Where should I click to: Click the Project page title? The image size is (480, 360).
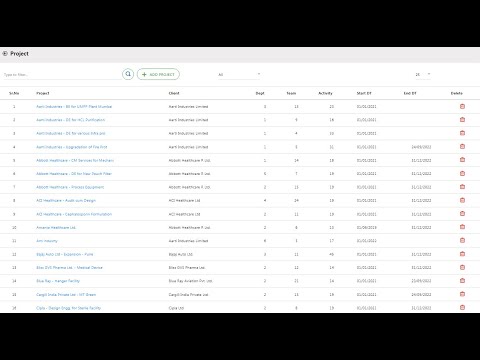click(19, 53)
